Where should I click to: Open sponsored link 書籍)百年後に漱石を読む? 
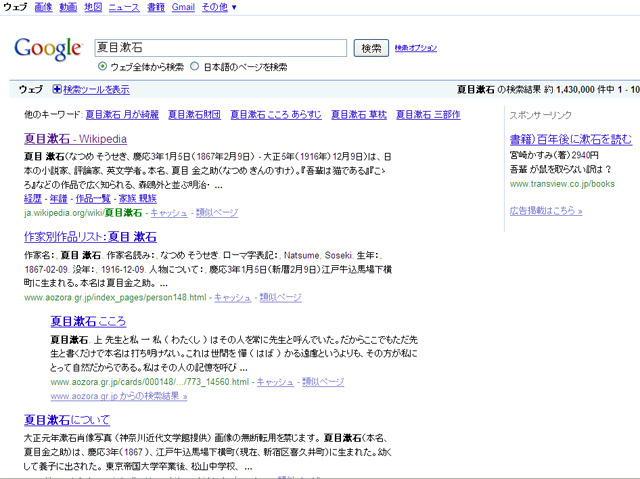coord(571,140)
